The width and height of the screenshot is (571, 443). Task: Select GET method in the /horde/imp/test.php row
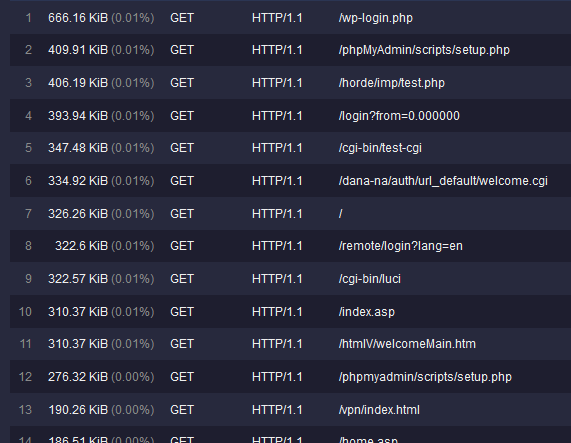tap(182, 83)
